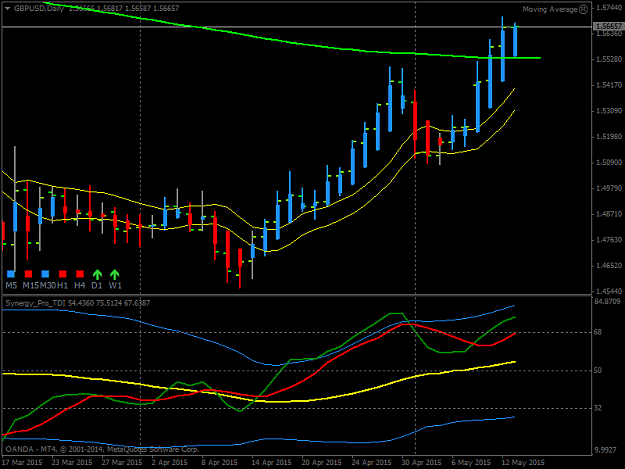Click the W1 green up arrow indicator
The height and width of the screenshot is (469, 625).
[x=115, y=274]
